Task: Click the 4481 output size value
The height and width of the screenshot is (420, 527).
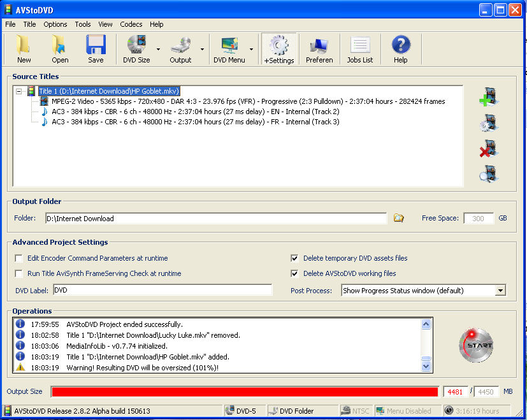Action: [455, 392]
